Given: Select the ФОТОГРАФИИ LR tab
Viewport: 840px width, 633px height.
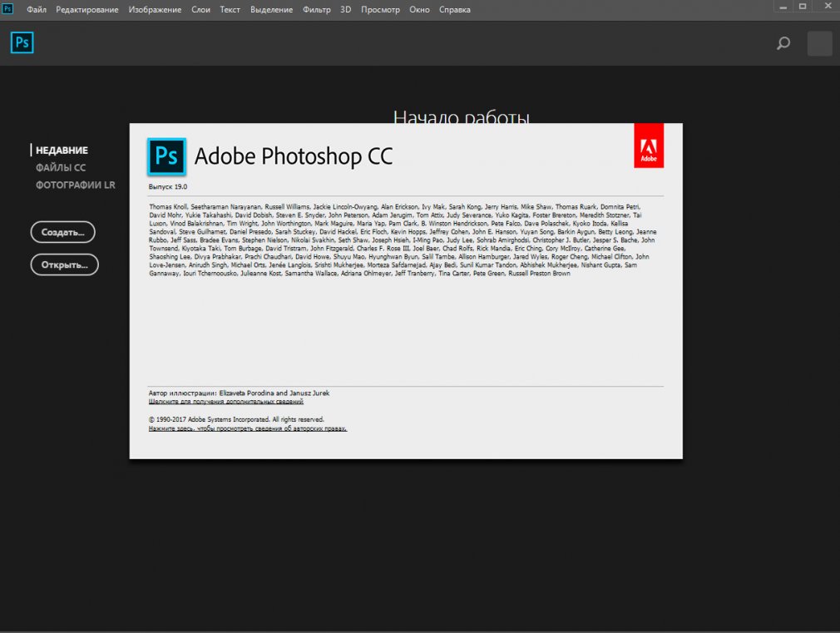Looking at the screenshot, I should coord(75,185).
